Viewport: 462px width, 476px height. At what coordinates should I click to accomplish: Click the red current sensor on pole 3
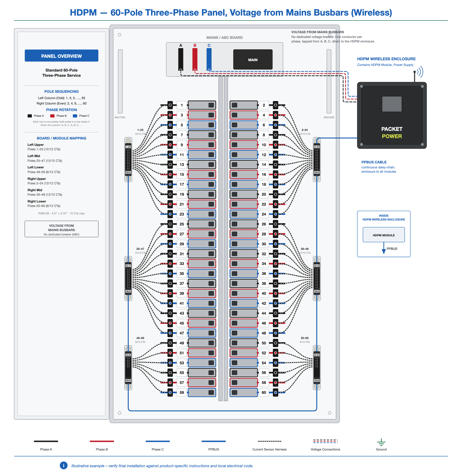(170, 115)
